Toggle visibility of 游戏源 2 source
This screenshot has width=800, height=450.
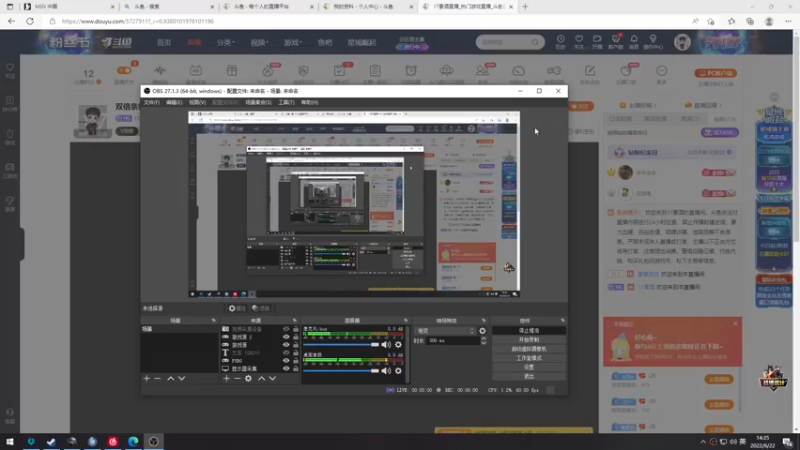286,337
